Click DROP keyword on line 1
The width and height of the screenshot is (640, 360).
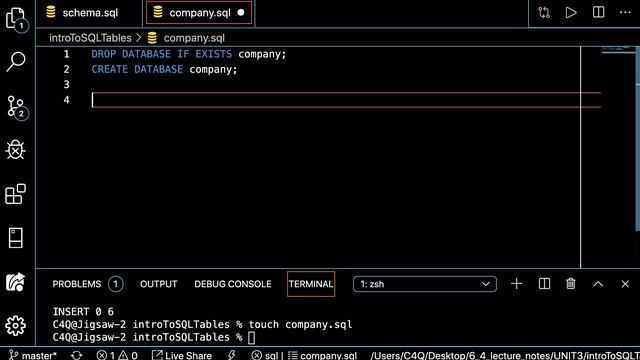[103, 54]
